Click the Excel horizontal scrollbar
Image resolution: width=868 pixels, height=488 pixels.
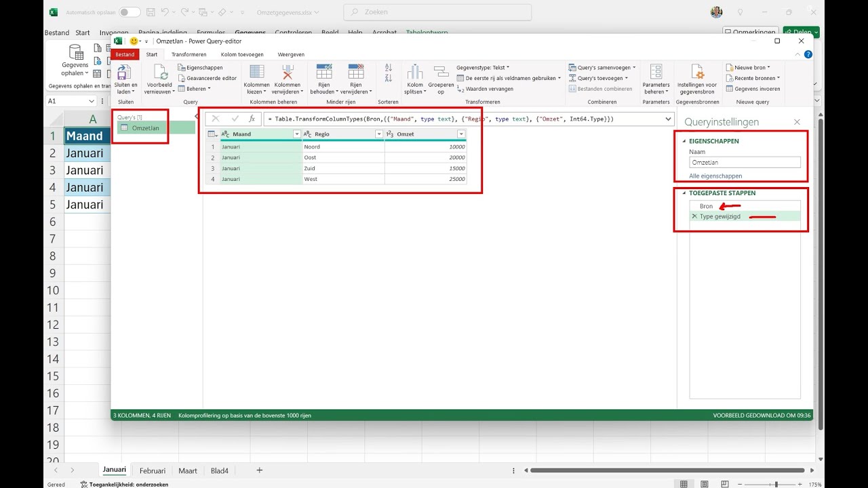coord(669,470)
